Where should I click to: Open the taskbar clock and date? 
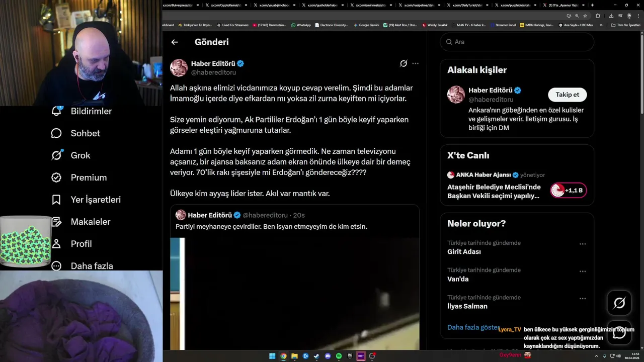(632, 356)
